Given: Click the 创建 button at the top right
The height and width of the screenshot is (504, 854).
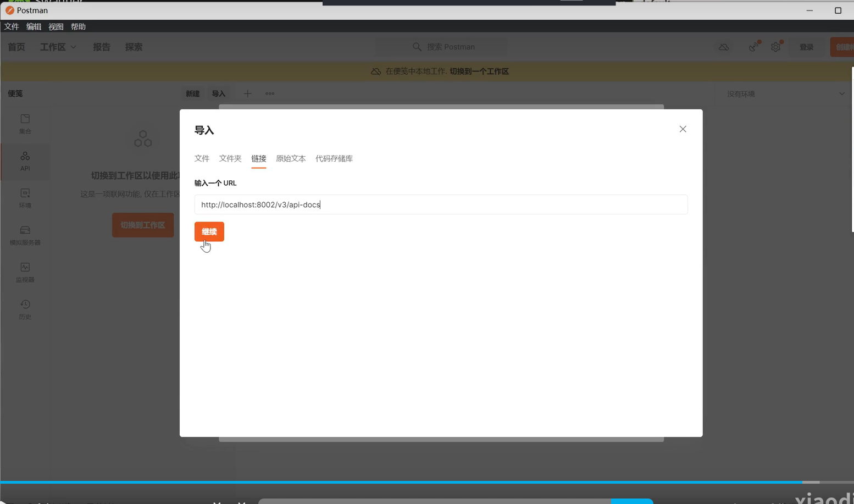Looking at the screenshot, I should [842, 47].
